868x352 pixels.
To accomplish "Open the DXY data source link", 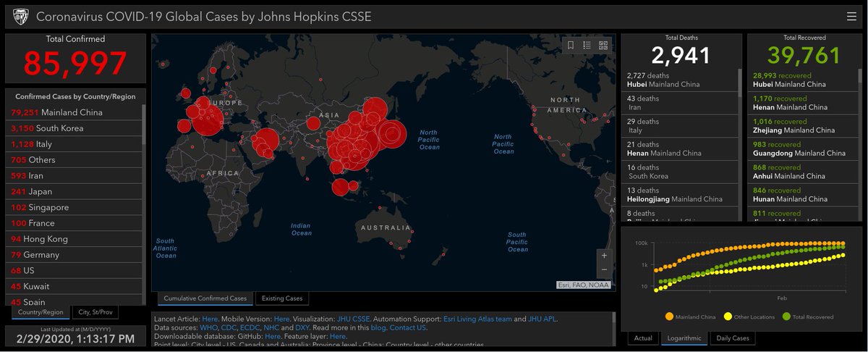I will [303, 328].
